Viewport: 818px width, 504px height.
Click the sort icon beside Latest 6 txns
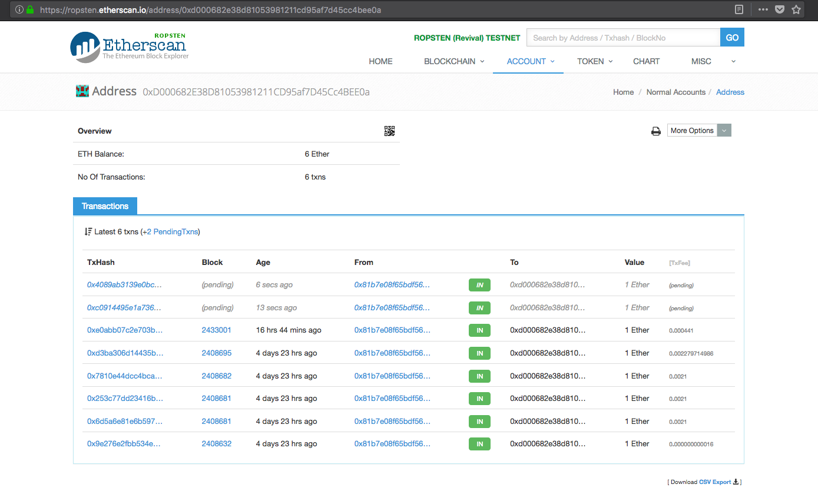pyautogui.click(x=87, y=231)
